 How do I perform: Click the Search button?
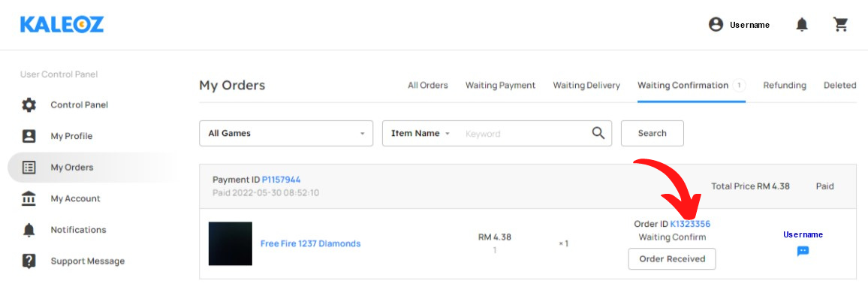(x=652, y=134)
